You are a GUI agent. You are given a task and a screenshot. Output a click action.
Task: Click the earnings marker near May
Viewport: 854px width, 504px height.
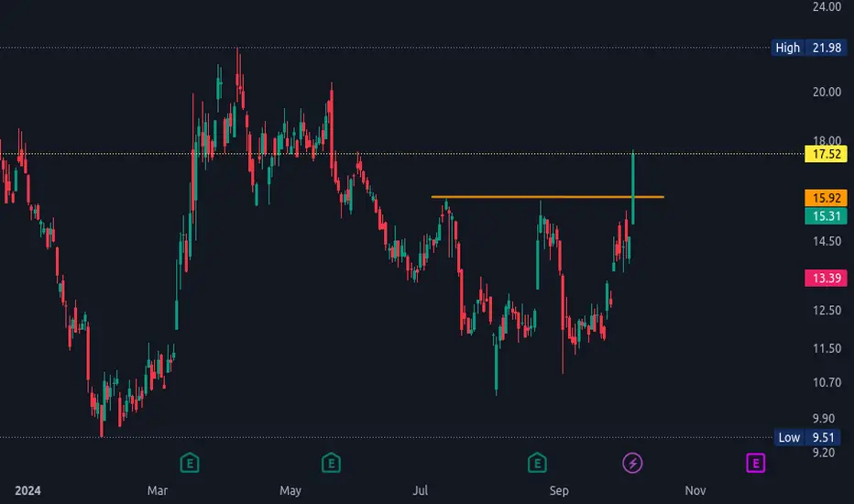pos(331,463)
